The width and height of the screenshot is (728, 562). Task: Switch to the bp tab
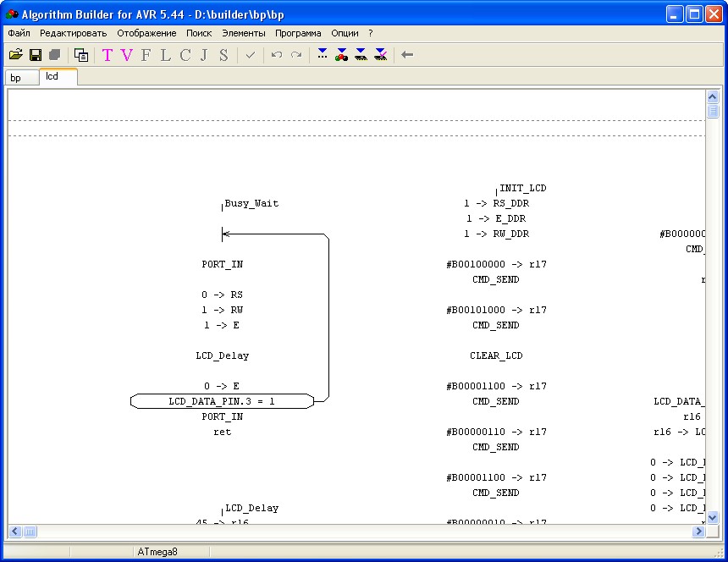[x=22, y=78]
